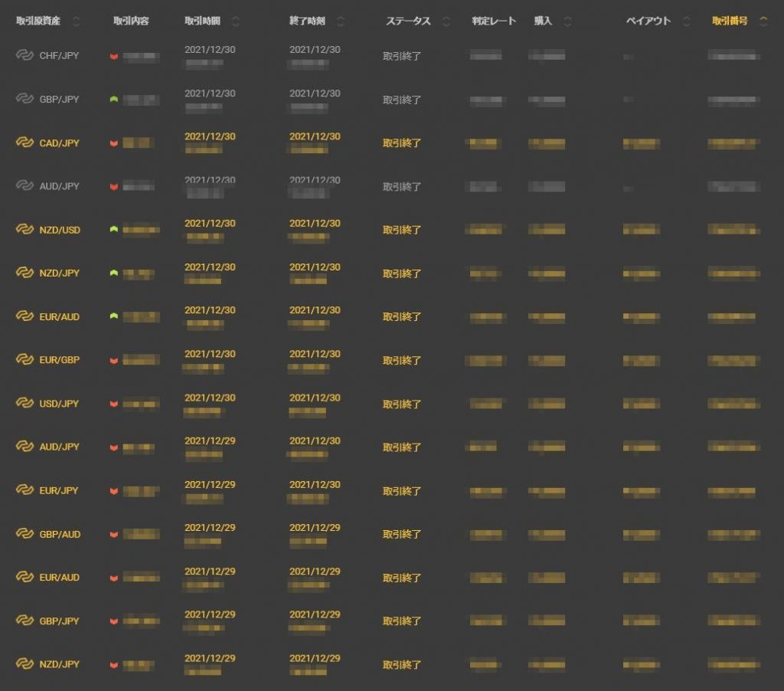Click the 判定レート column header
784x691 pixels.
click(494, 21)
